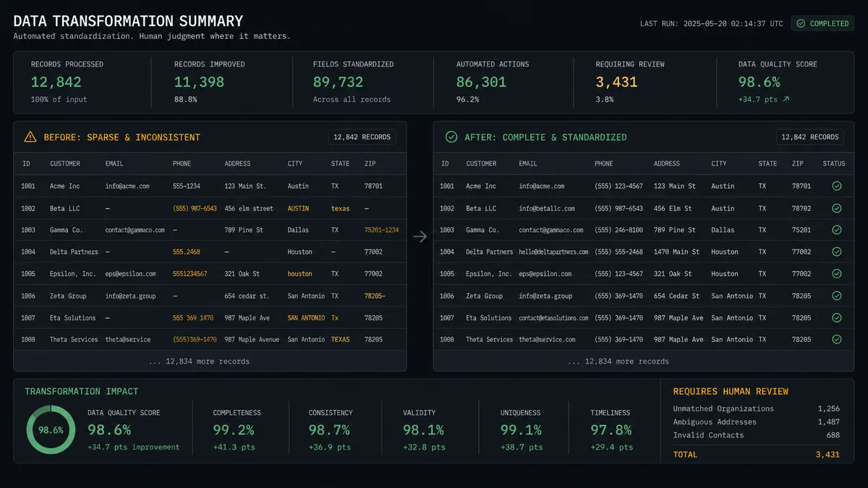Click the ADDRESS column header in AFTER table
The width and height of the screenshot is (868, 488).
pyautogui.click(x=667, y=163)
